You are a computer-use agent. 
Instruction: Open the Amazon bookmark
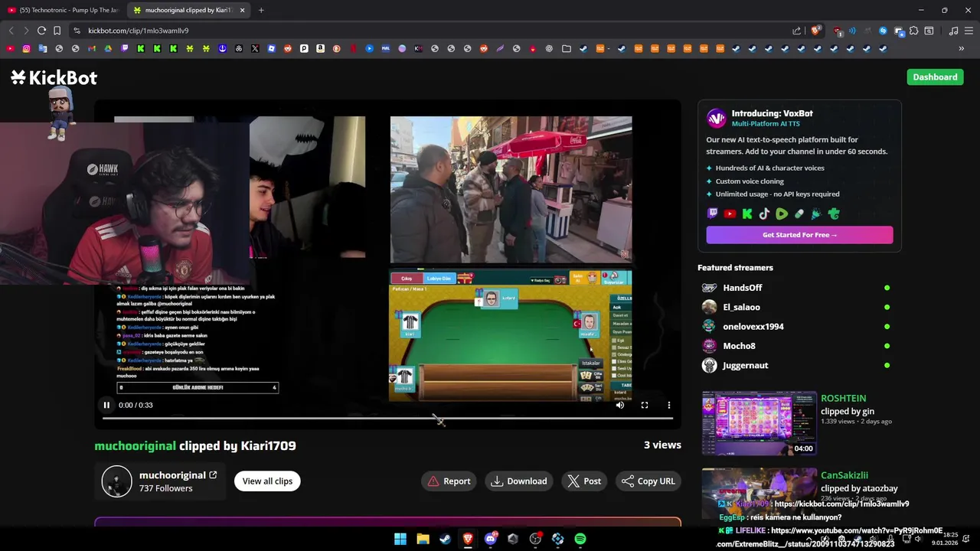coord(320,48)
